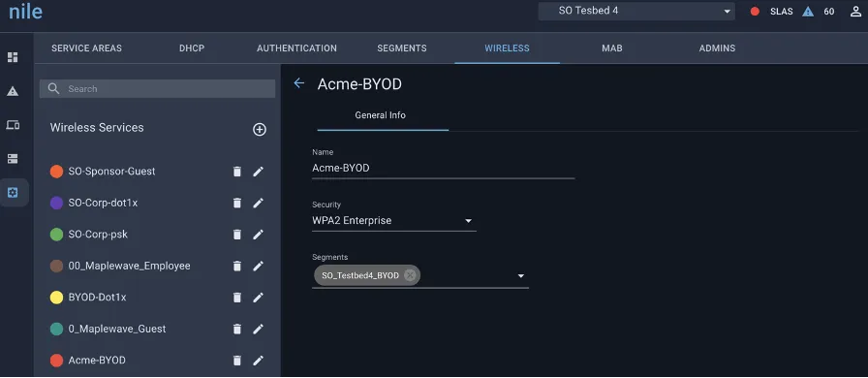Screen dimensions: 868x378
Task: Open the user account icon
Action: (x=855, y=11)
